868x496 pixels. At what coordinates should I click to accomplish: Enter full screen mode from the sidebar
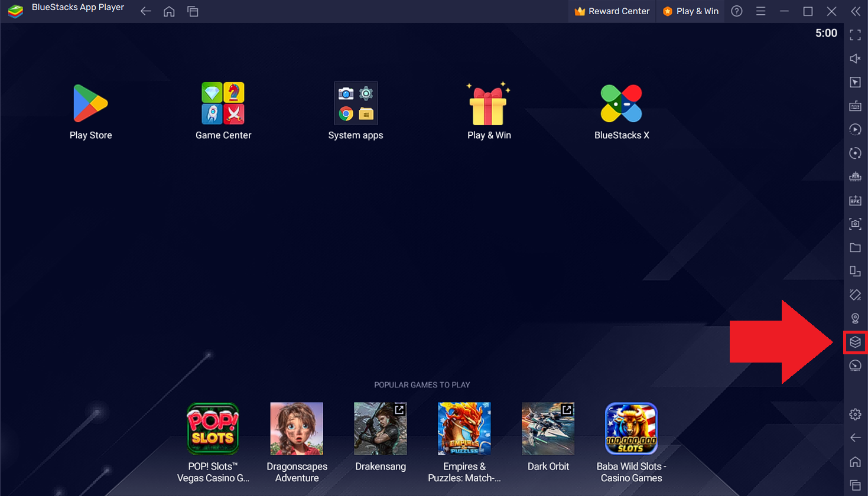855,35
